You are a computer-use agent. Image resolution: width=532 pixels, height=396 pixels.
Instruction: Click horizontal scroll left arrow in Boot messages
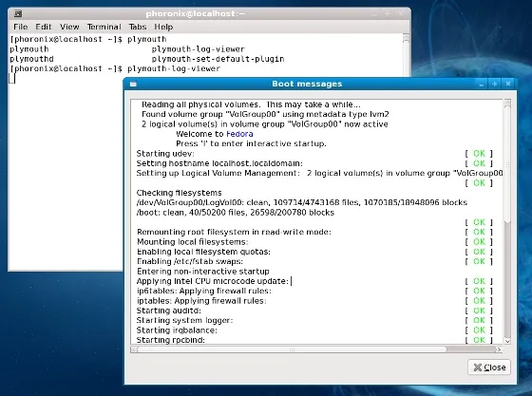pos(134,349)
